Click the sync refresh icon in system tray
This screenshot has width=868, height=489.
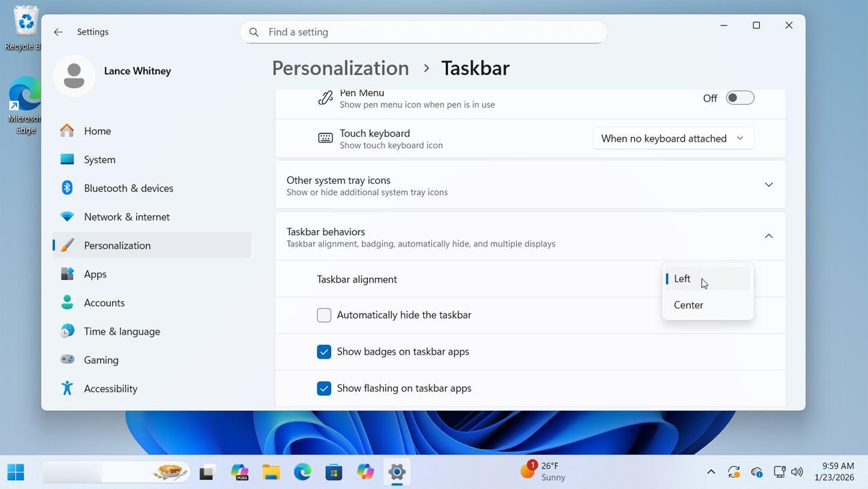(x=734, y=472)
